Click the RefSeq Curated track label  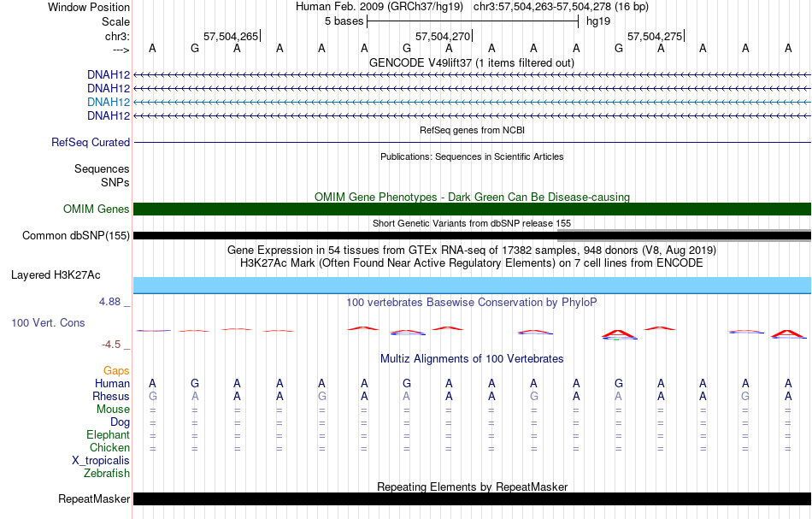click(90, 142)
